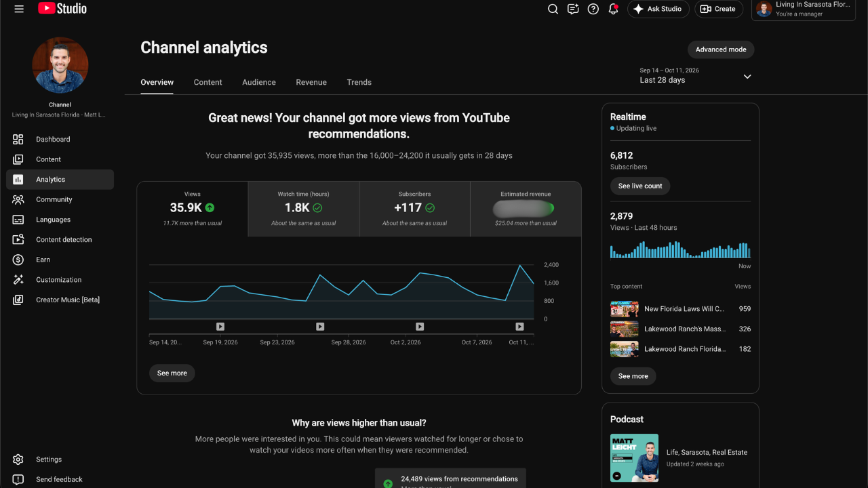Click See more in the Realtime panel

click(x=633, y=376)
